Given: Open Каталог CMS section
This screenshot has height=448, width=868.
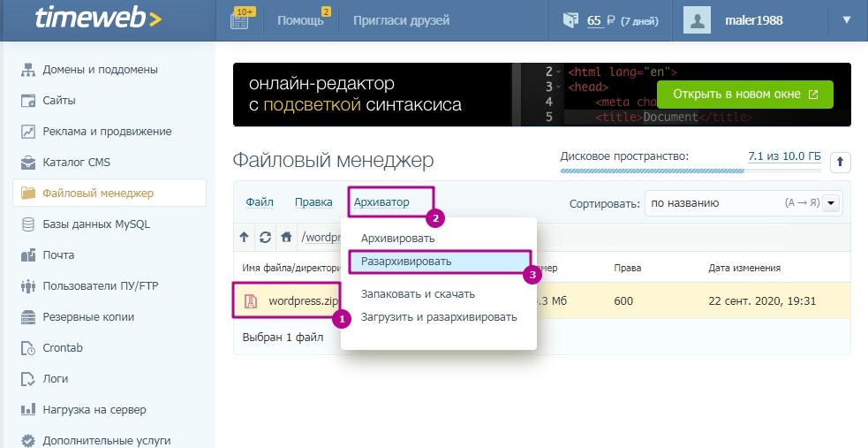Looking at the screenshot, I should click(x=77, y=163).
